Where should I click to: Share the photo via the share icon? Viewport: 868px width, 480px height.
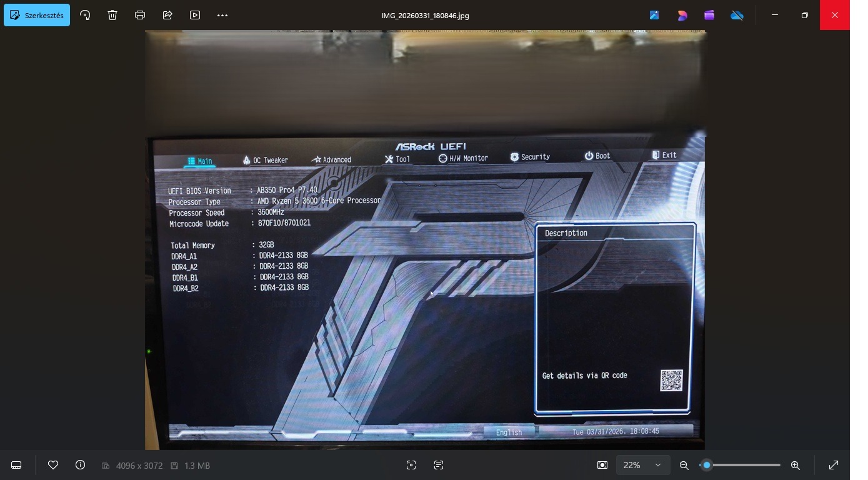click(167, 15)
